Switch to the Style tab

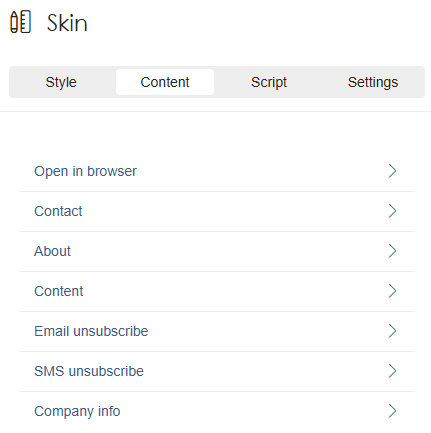tap(61, 82)
